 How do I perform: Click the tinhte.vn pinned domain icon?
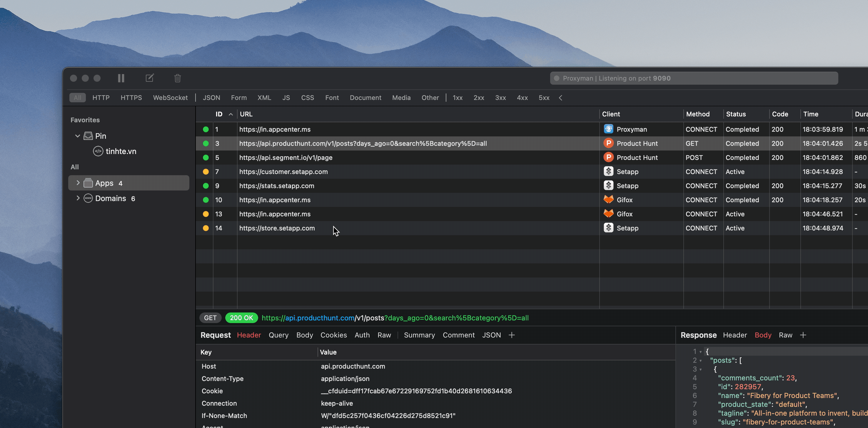[x=98, y=151]
